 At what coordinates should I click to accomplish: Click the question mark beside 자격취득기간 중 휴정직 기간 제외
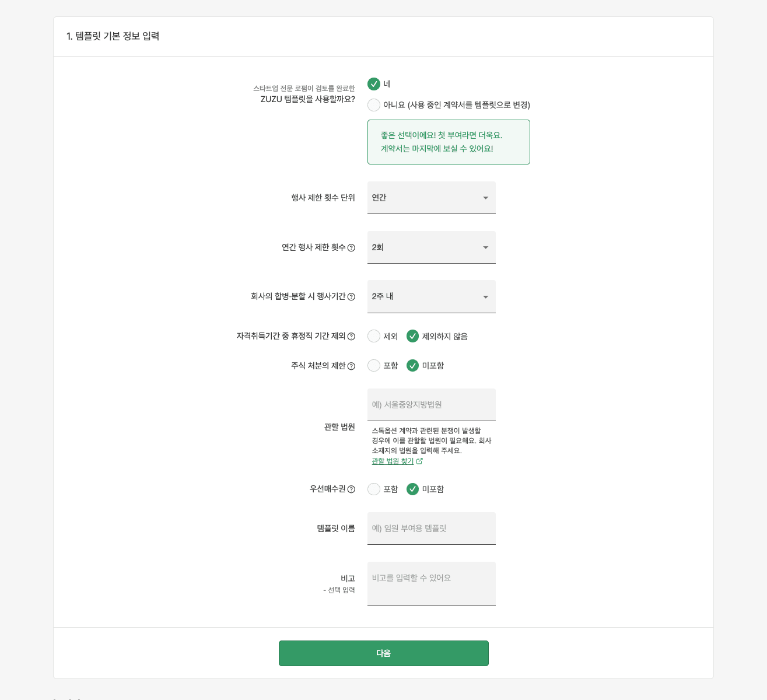352,336
